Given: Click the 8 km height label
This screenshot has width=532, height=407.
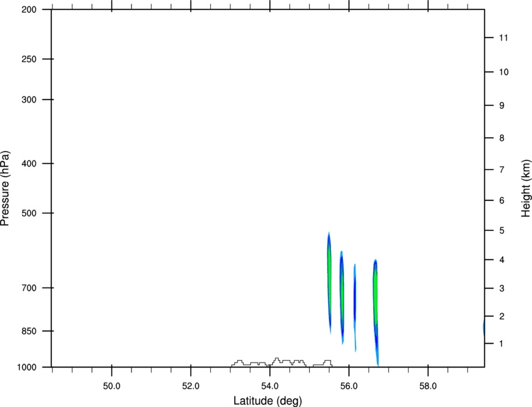Looking at the screenshot, I should click(502, 138).
